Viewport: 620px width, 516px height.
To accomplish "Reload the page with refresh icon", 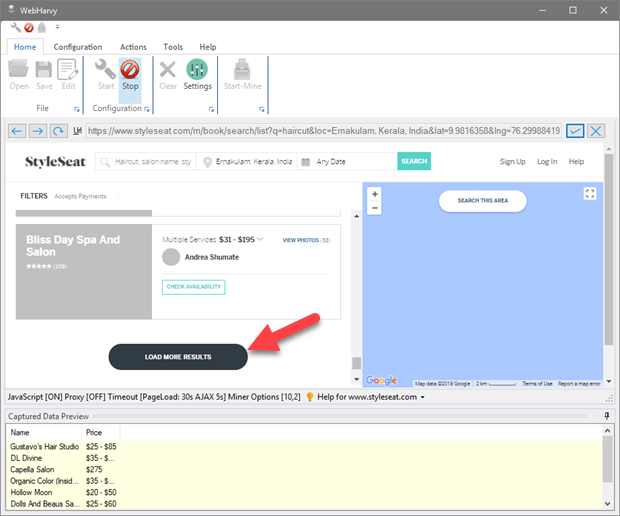I will tap(59, 131).
